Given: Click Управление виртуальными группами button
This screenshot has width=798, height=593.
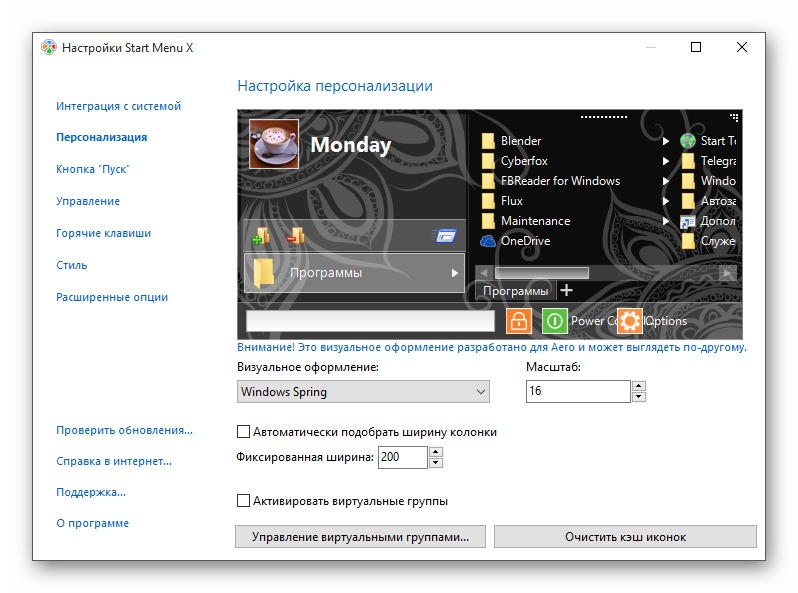Looking at the screenshot, I should pos(360,537).
